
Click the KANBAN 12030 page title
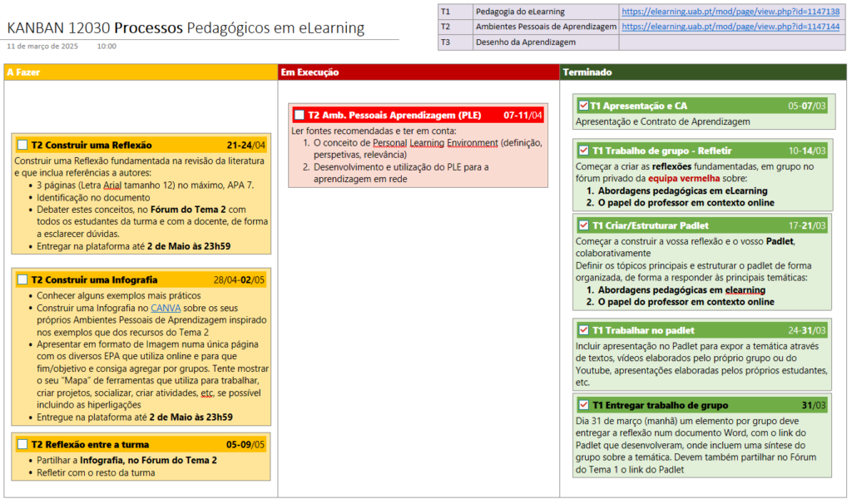tap(186, 28)
